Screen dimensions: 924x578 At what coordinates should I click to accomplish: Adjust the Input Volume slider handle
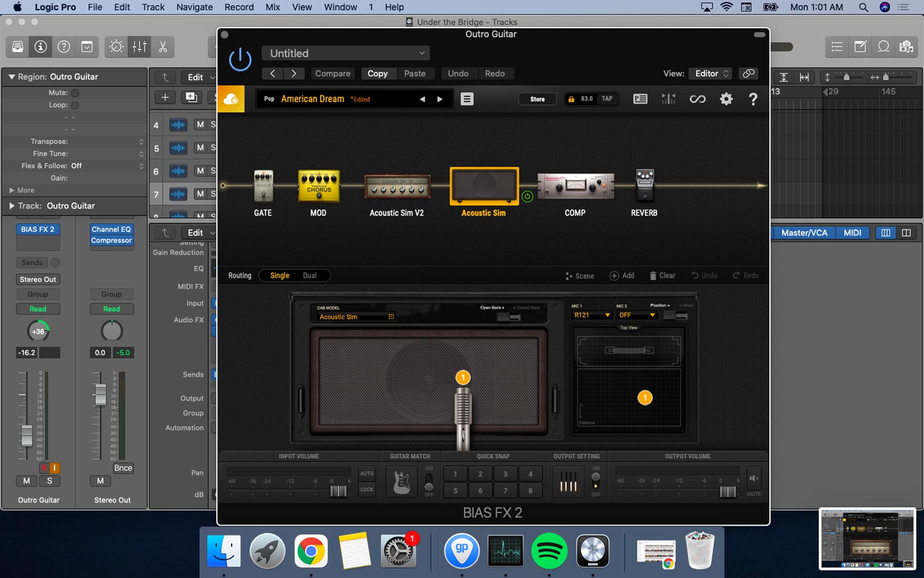pos(338,491)
